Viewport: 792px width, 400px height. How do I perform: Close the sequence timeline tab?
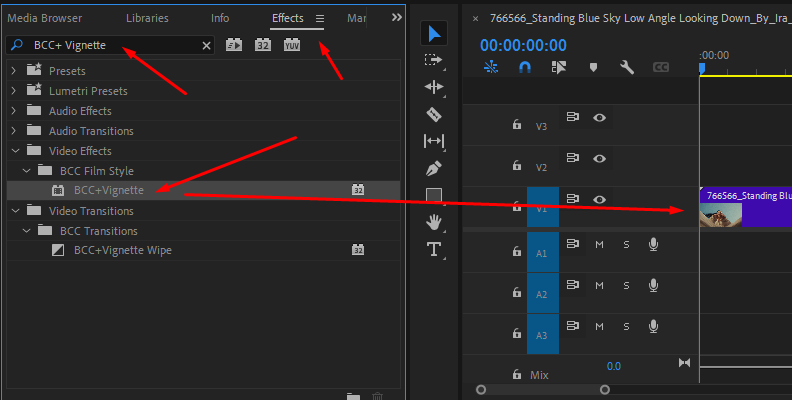coord(475,19)
